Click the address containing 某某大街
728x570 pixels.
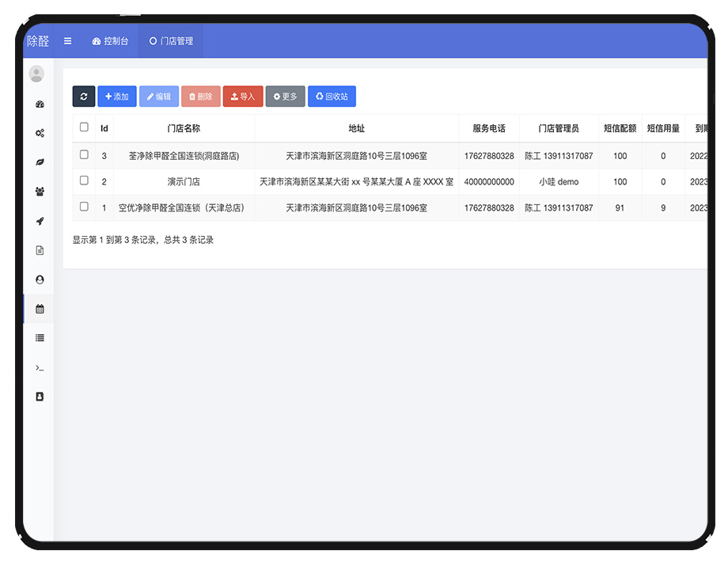pyautogui.click(x=357, y=181)
